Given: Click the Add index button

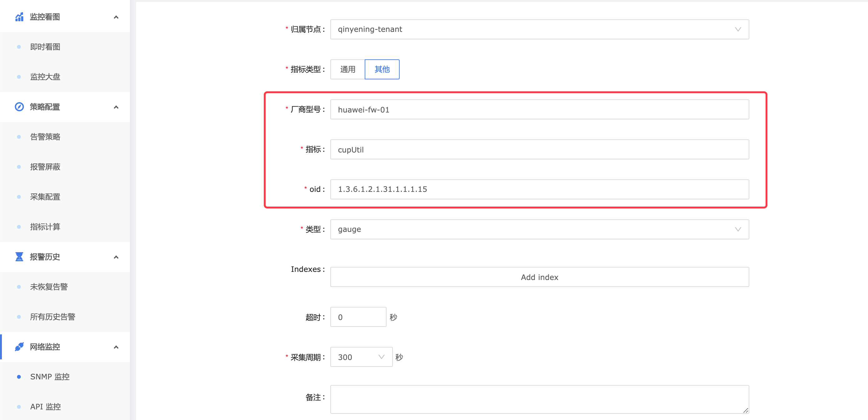Looking at the screenshot, I should click(539, 277).
